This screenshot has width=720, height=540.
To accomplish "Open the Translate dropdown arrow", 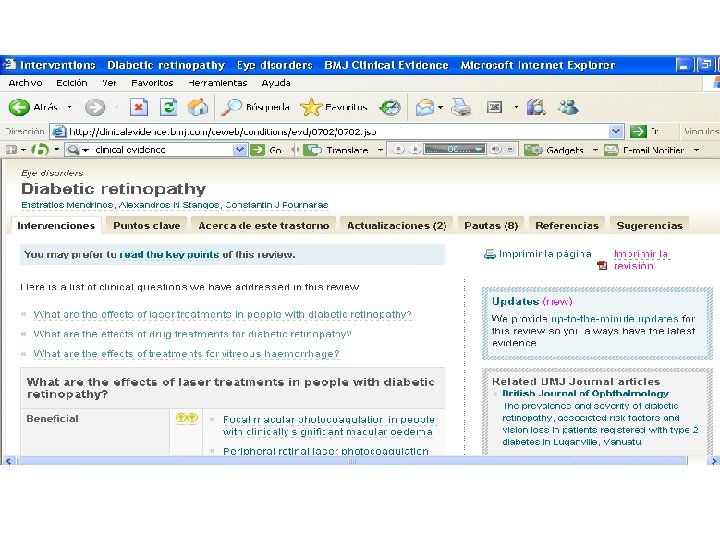I will (380, 150).
